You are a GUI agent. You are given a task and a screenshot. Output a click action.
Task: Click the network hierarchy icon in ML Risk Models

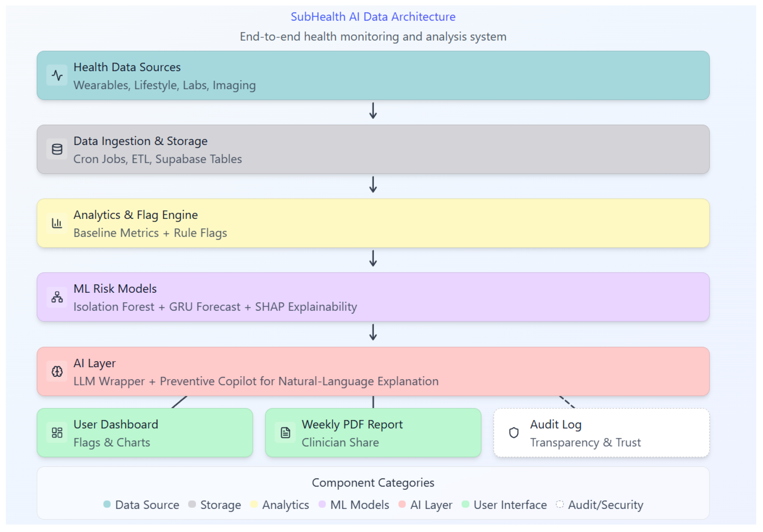tap(57, 297)
